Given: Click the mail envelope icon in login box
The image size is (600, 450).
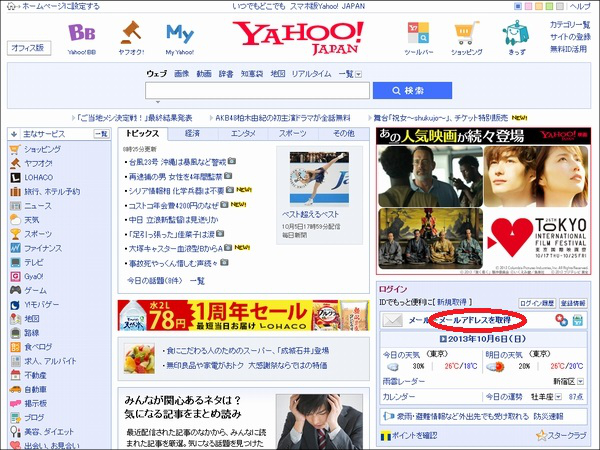Looking at the screenshot, I should coord(393,320).
